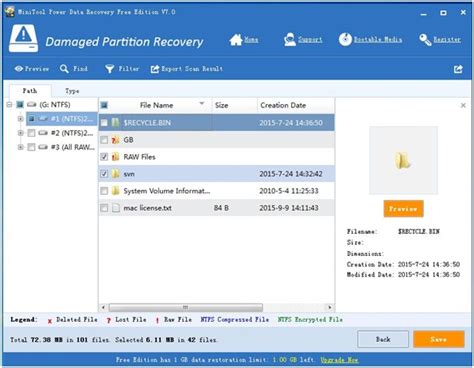Click the scrollbar right arrow
The width and height of the screenshot is (474, 368).
[x=330, y=307]
